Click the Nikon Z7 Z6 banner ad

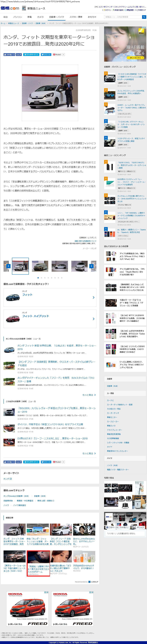[x=125, y=44]
